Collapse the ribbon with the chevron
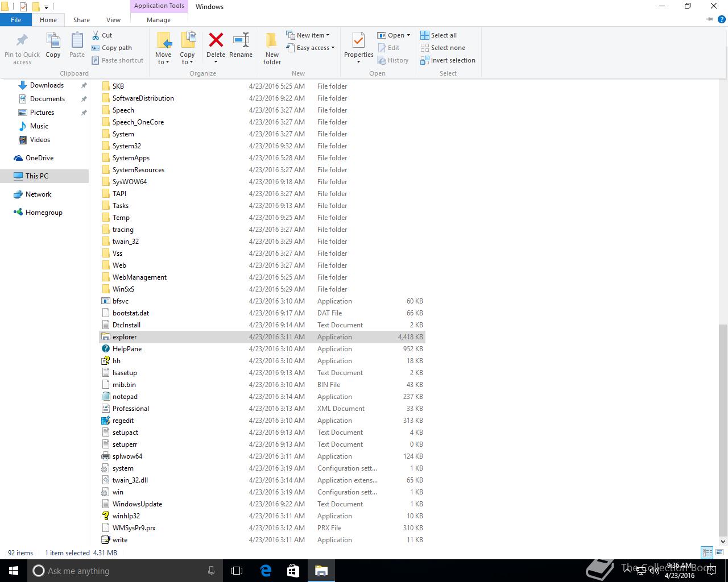 (x=709, y=19)
